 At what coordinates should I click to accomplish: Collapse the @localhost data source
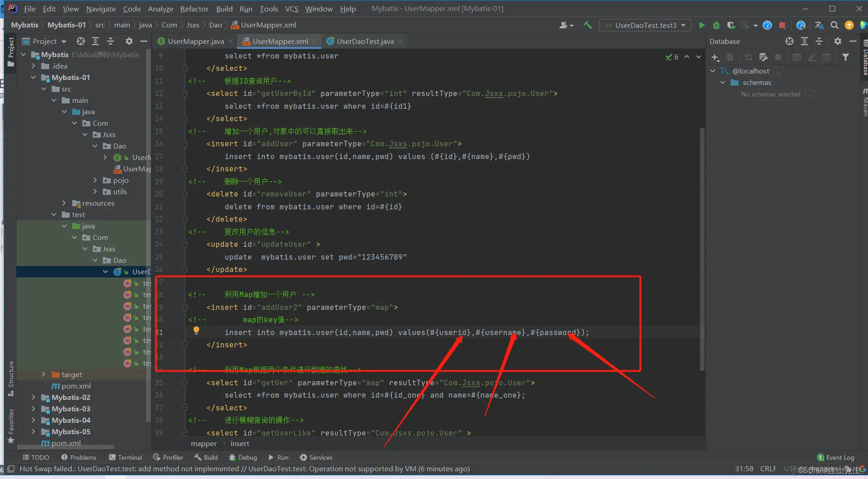(x=713, y=71)
